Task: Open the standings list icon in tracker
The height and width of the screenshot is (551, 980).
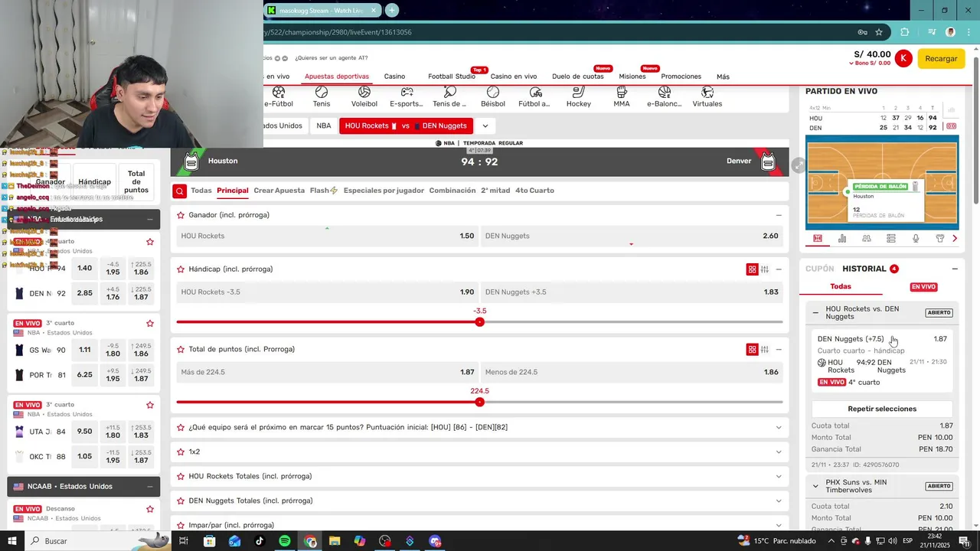Action: pyautogui.click(x=891, y=239)
